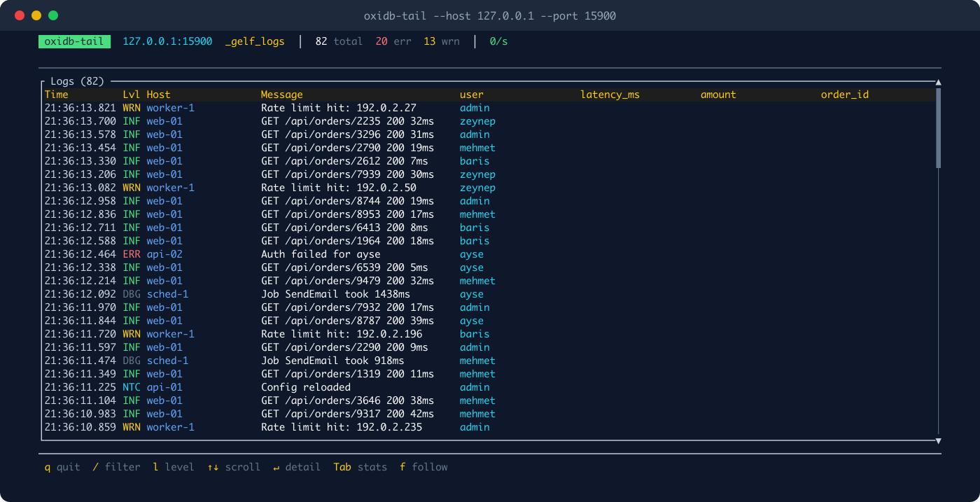The height and width of the screenshot is (502, 980).
Task: Click the Lvl column header
Action: tap(132, 95)
